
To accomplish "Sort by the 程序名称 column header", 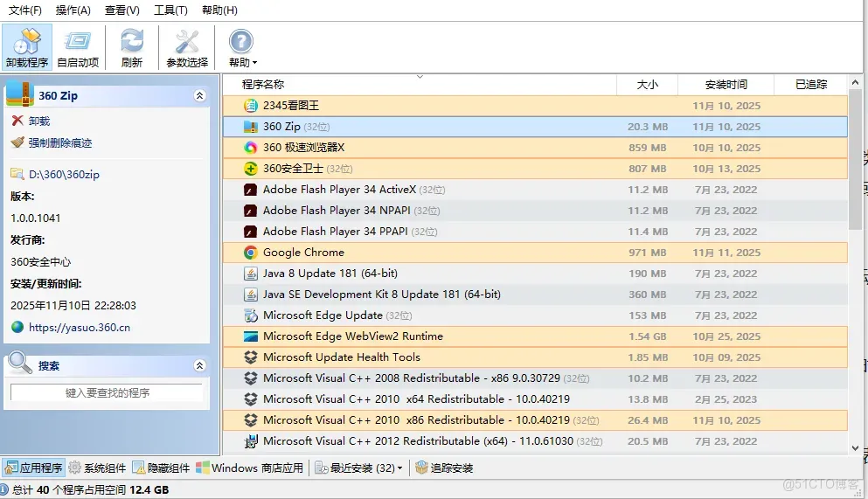I will tap(420, 85).
